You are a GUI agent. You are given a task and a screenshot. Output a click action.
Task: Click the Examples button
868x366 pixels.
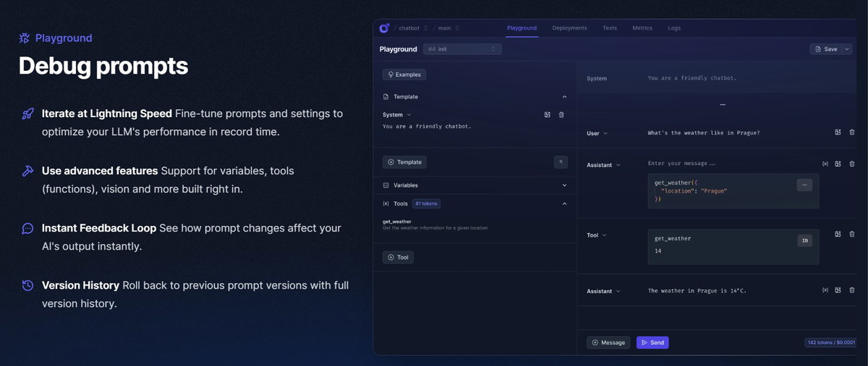pyautogui.click(x=404, y=75)
